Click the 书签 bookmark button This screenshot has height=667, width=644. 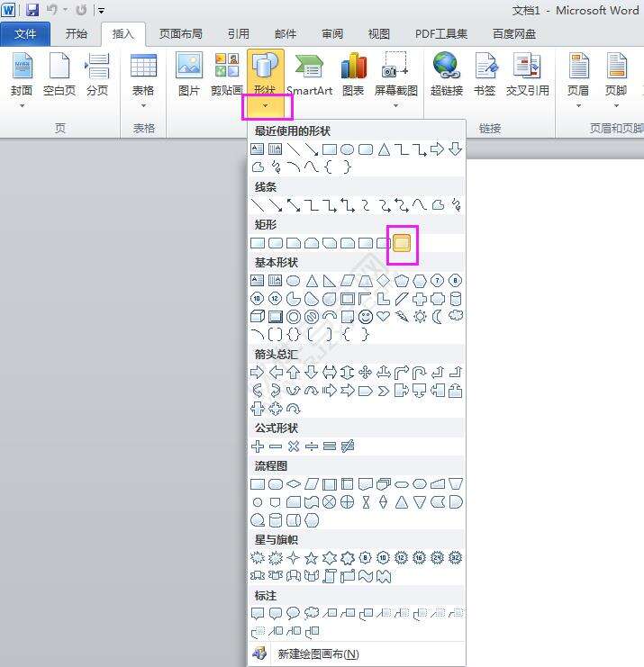click(485, 75)
